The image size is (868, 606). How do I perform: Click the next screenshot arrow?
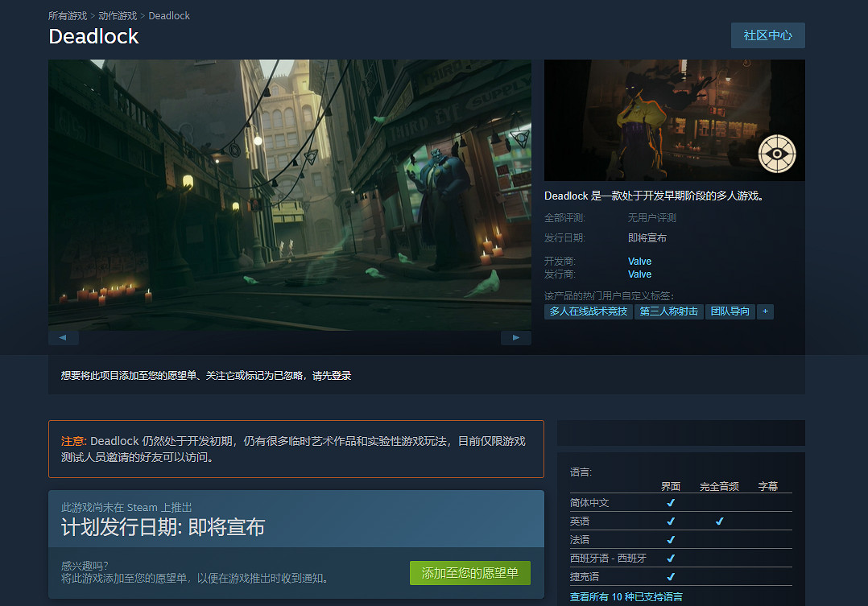click(x=515, y=337)
